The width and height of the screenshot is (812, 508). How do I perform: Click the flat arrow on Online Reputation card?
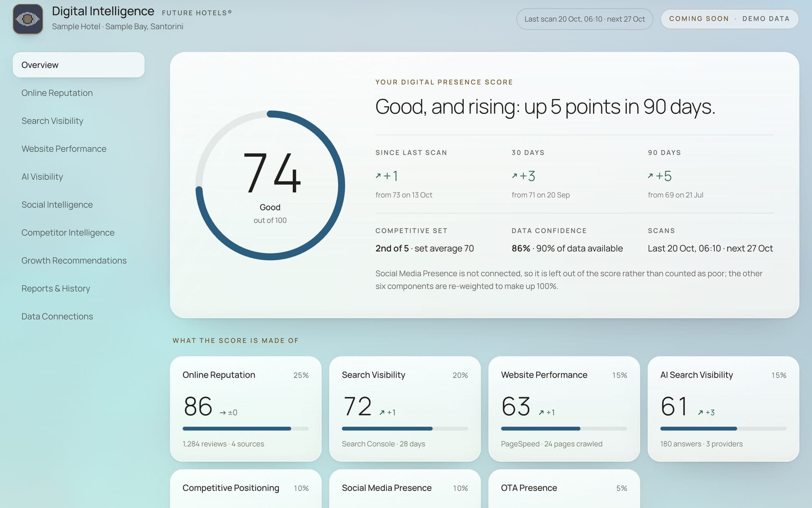(x=222, y=413)
